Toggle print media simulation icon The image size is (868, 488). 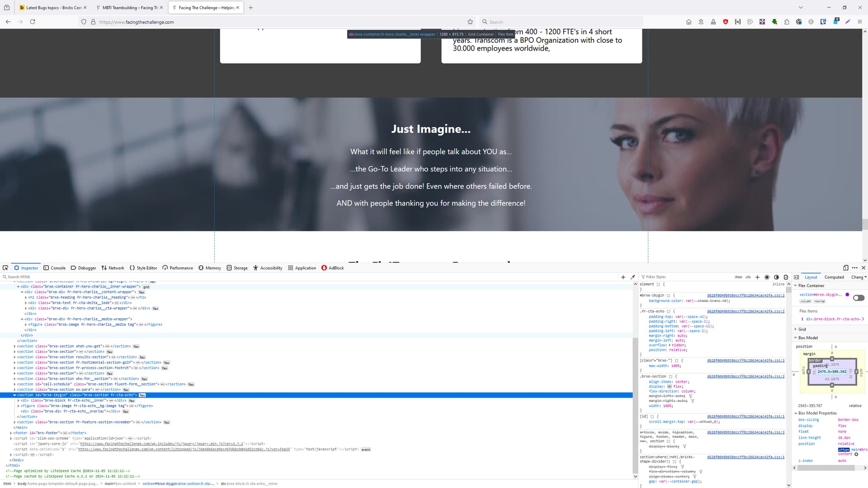tap(786, 277)
